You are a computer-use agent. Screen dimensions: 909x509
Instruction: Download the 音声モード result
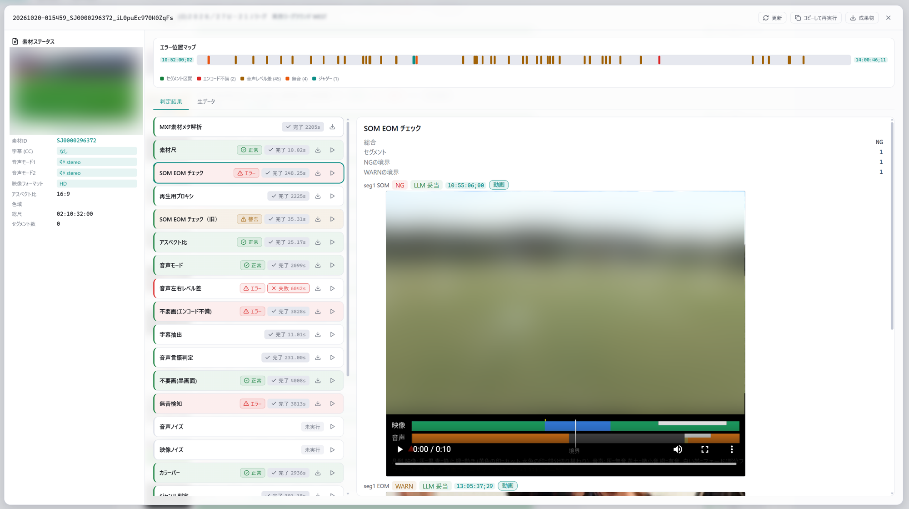[318, 266]
